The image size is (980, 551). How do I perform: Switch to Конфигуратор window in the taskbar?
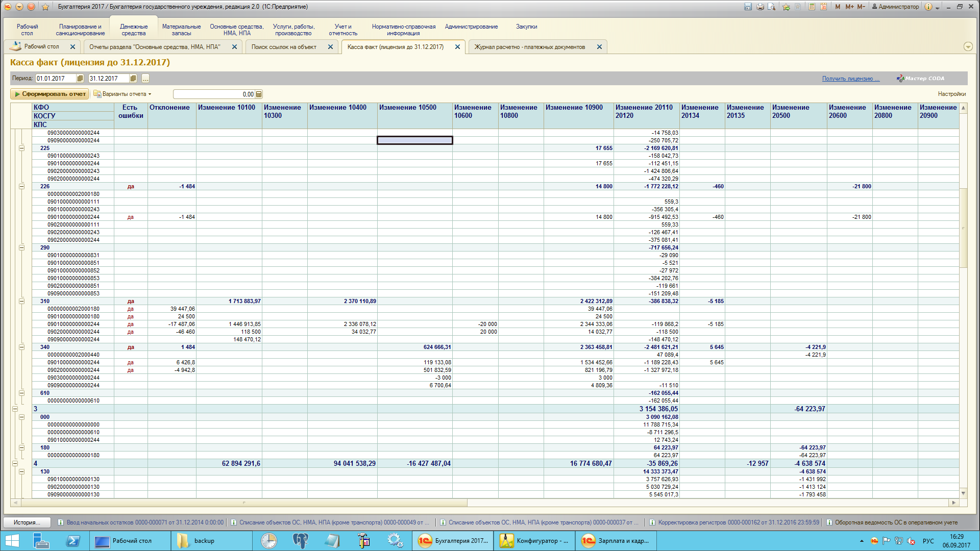click(x=534, y=541)
